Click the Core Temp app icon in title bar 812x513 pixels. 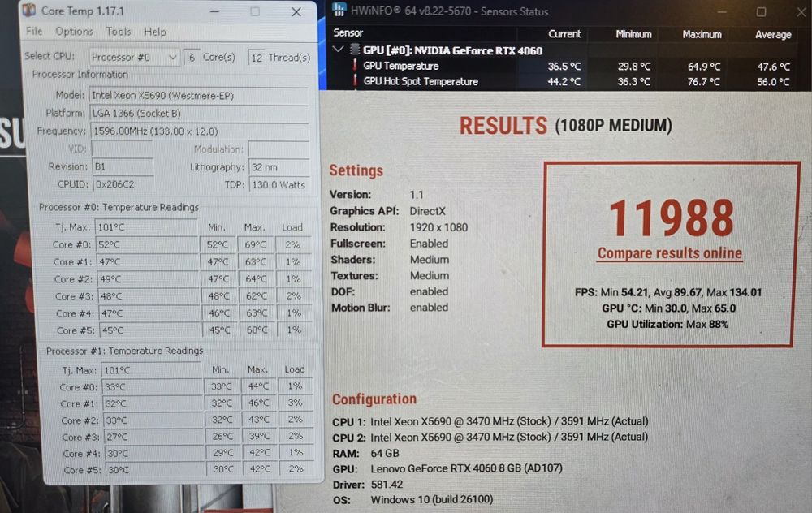[29, 11]
